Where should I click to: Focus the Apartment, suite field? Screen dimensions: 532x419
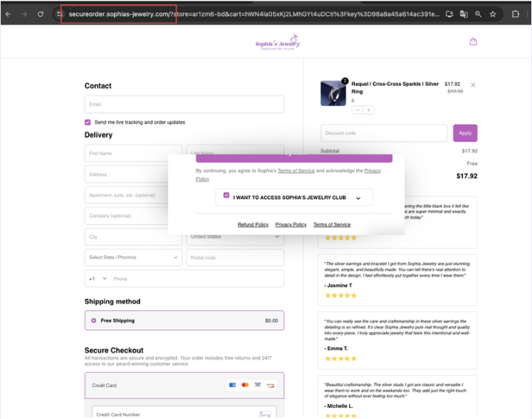coord(127,195)
